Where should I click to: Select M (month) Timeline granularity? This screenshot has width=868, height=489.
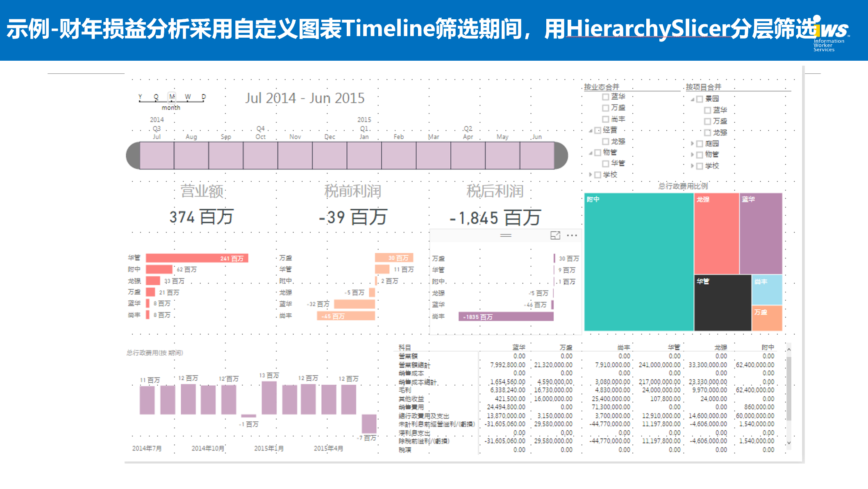(172, 97)
